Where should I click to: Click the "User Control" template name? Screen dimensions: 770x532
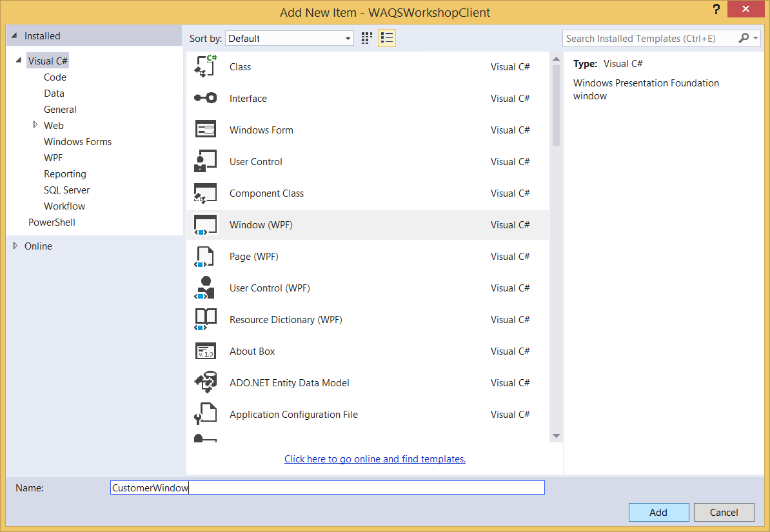(x=256, y=162)
